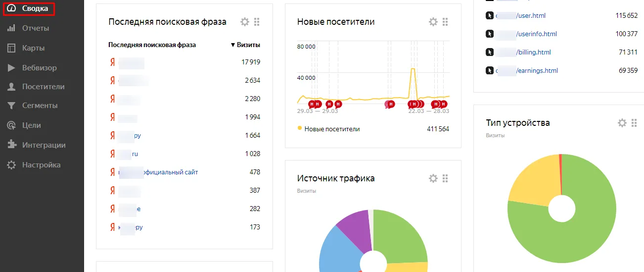644x272 pixels.
Task: Toggle Новые посетители legend yellow dot
Action: click(300, 128)
